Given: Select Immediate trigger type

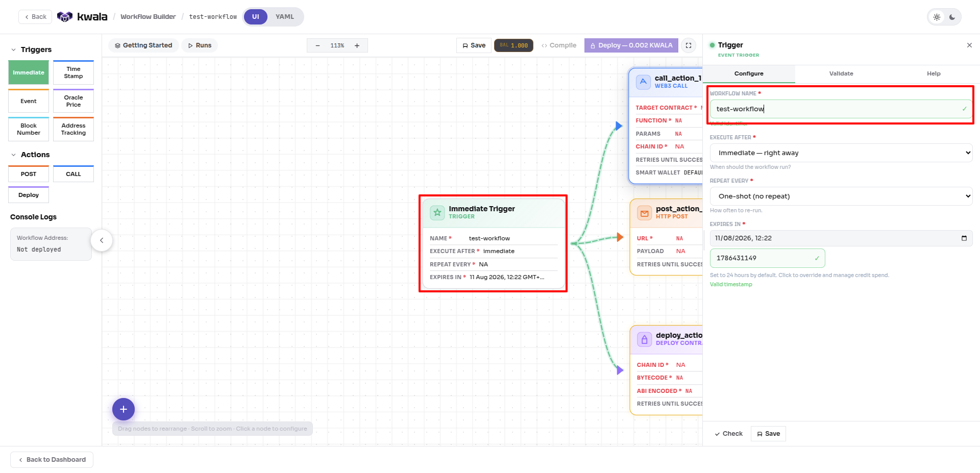Looking at the screenshot, I should (x=29, y=72).
